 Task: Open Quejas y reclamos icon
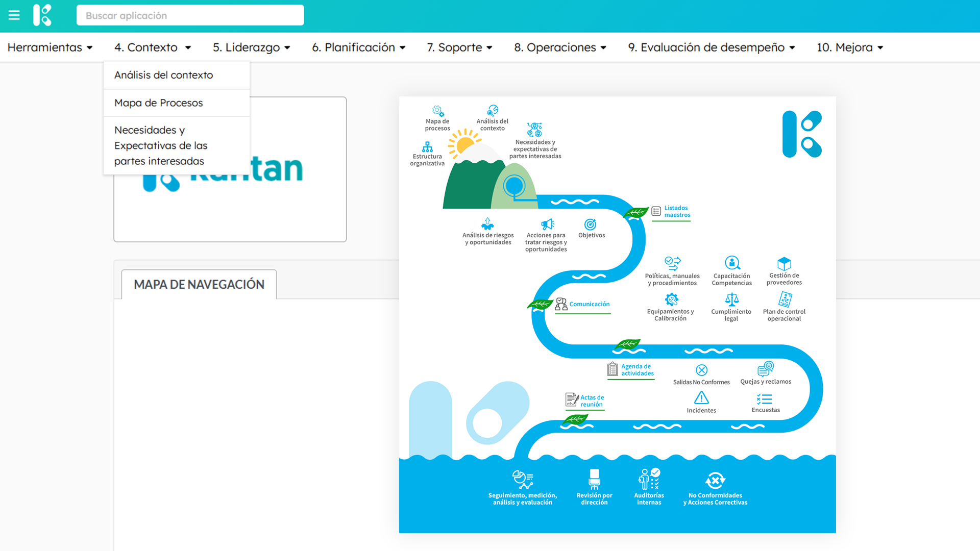coord(766,369)
